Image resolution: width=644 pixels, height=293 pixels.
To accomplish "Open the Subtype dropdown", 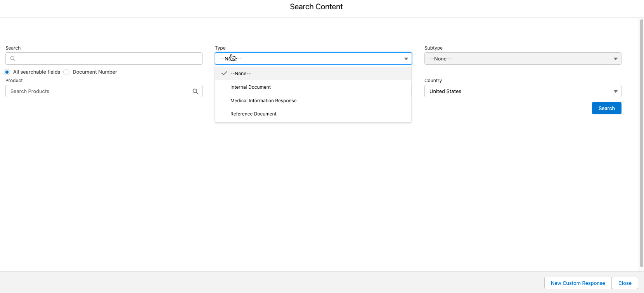I will click(522, 59).
